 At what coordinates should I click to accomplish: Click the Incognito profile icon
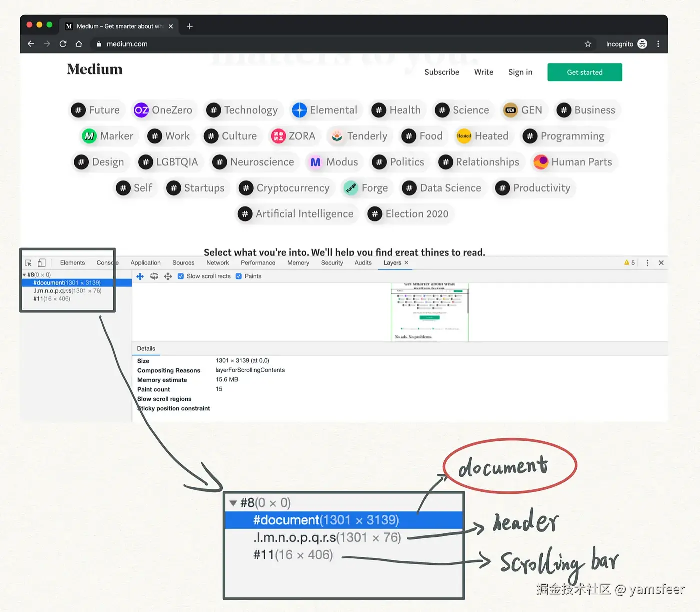pos(642,44)
